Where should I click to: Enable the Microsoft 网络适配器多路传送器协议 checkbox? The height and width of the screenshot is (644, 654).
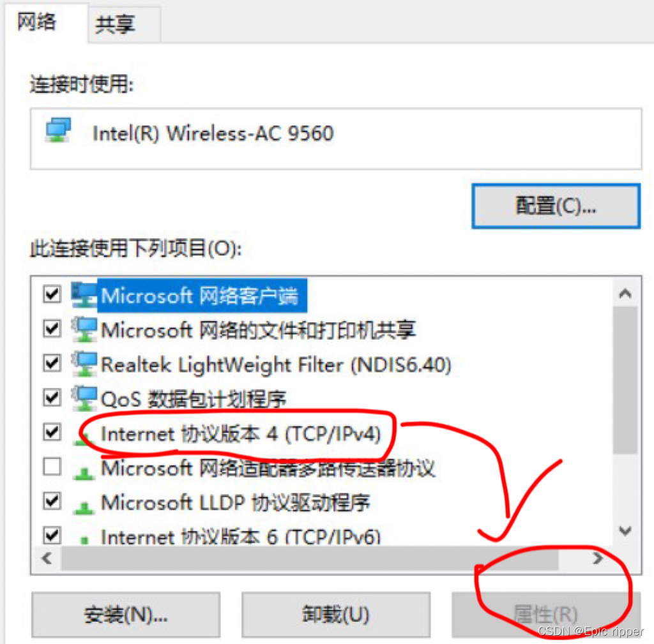(x=52, y=467)
